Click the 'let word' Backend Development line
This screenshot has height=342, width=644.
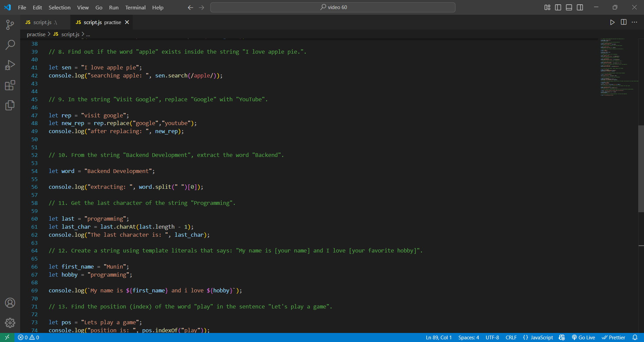click(102, 171)
